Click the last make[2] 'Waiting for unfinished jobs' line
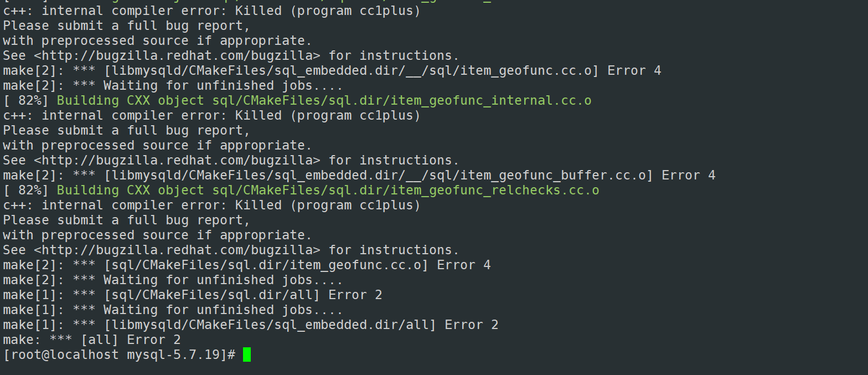Viewport: 868px width, 375px height. [x=173, y=280]
